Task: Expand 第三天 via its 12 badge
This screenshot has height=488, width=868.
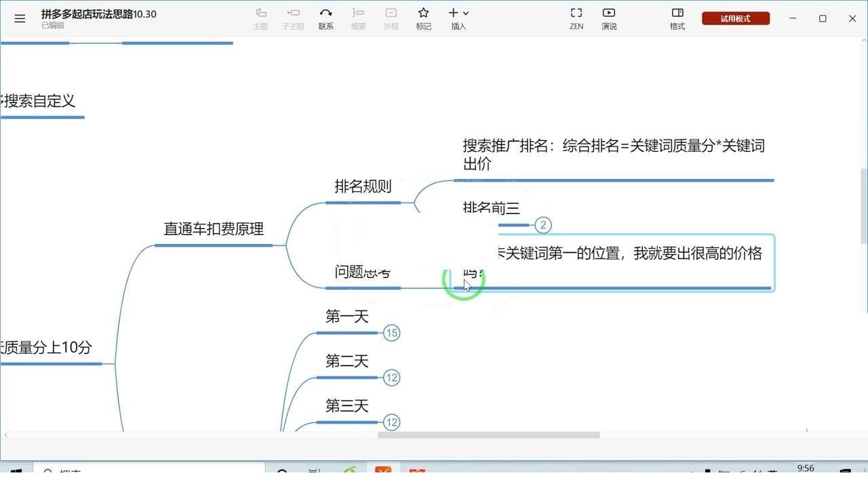Action: click(391, 422)
